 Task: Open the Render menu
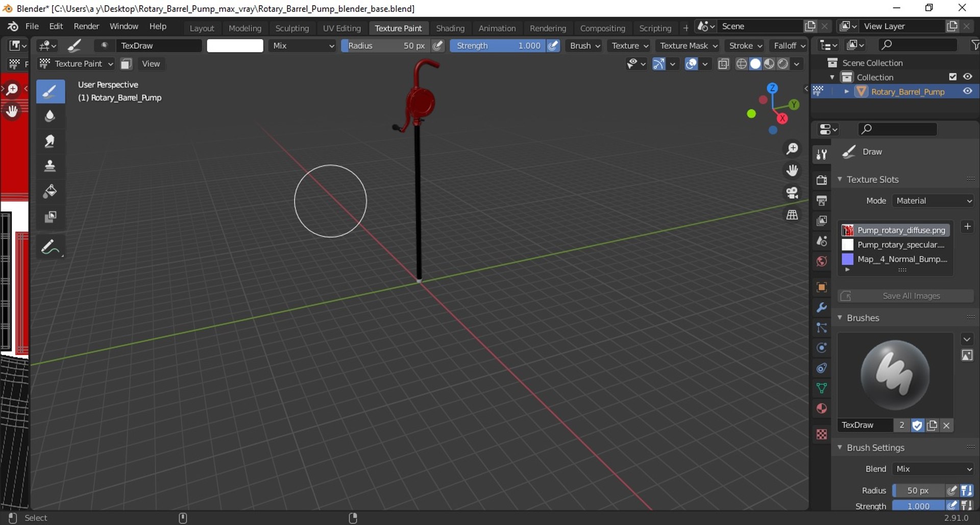click(86, 26)
